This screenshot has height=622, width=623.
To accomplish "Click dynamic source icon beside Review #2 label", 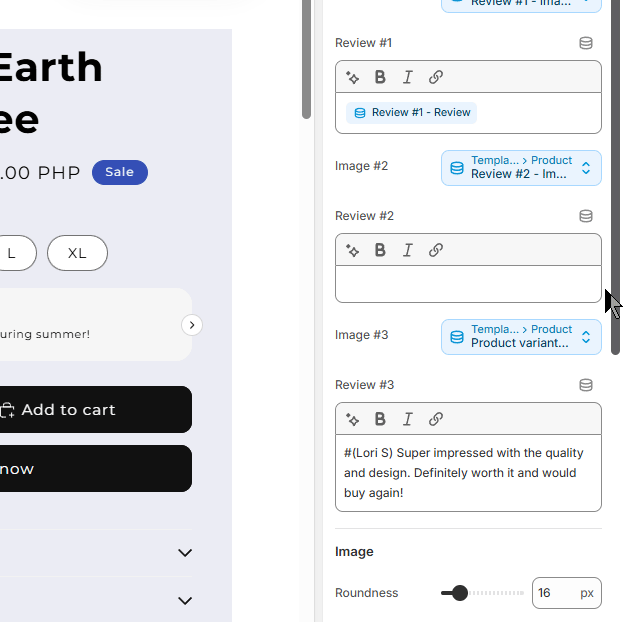I will coord(586,216).
